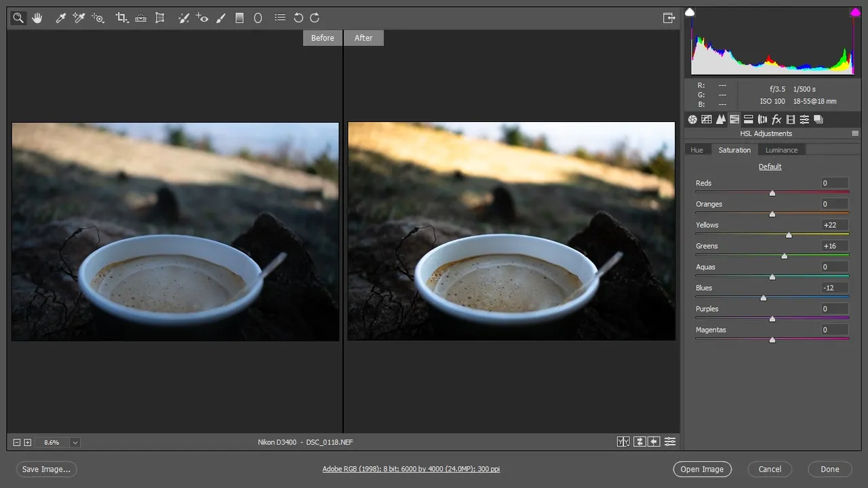Open the Effects fx panel

(x=776, y=119)
